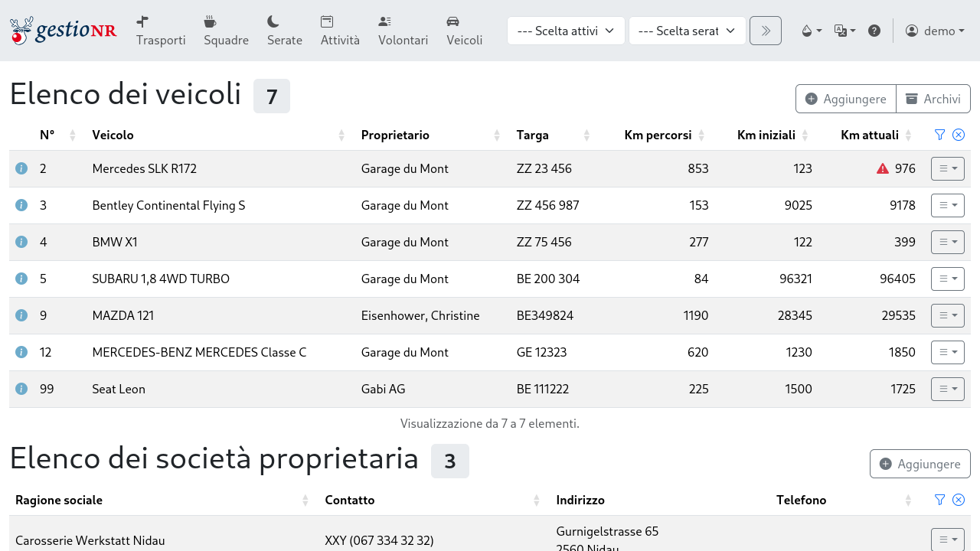980x551 pixels.
Task: Clear vehicle list filter with circled X
Action: click(x=959, y=135)
